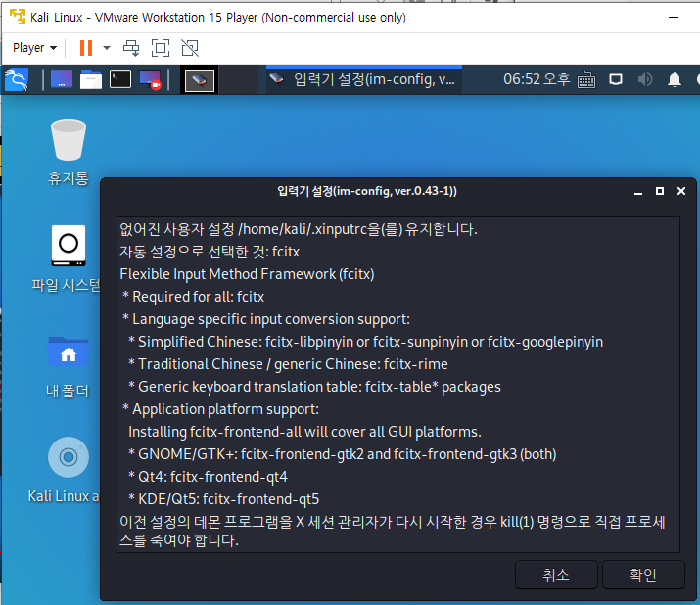Toggle VMware Unity mode icon
This screenshot has width=700, height=605.
(x=190, y=48)
